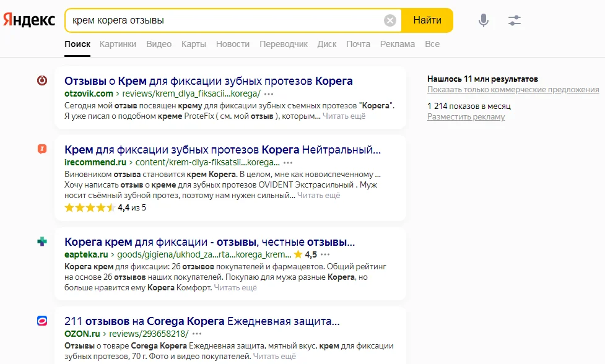
Task: Open the Диск tab
Action: tap(327, 45)
